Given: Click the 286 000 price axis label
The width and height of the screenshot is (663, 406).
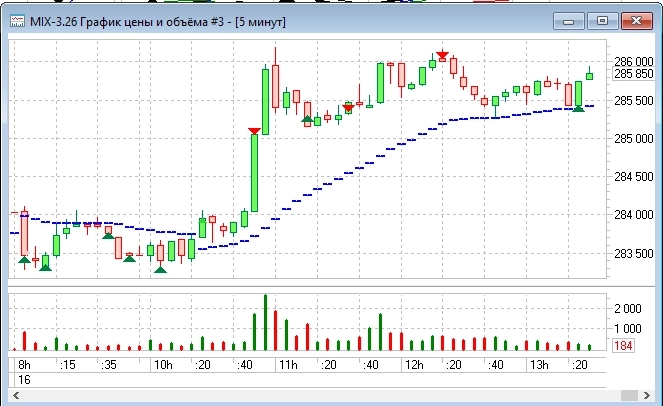Looking at the screenshot, I should point(633,61).
